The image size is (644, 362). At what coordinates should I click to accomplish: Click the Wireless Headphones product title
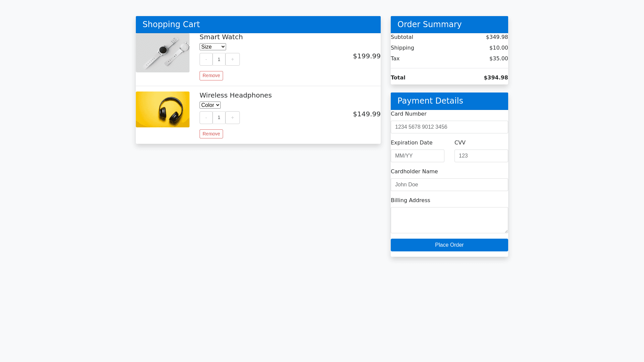point(235,95)
